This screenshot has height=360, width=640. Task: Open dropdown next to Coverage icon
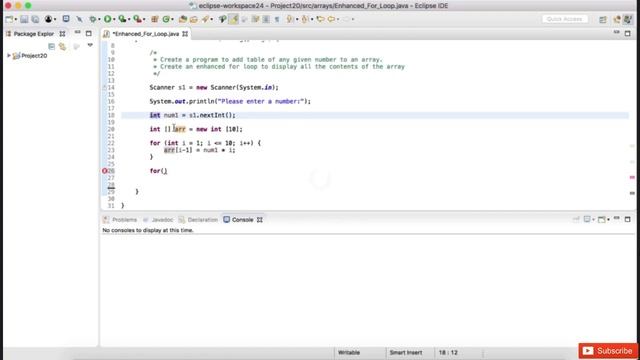129,20
